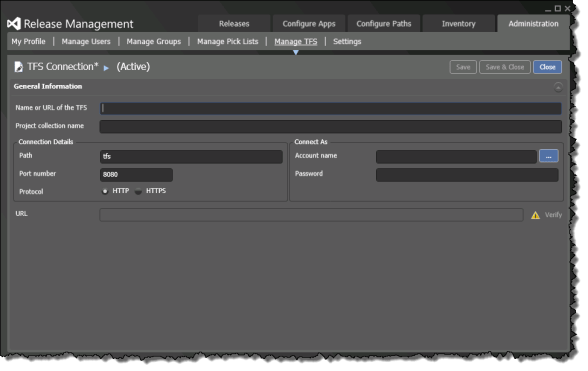The height and width of the screenshot is (371, 588).
Task: Click the Verify link
Action: pyautogui.click(x=553, y=215)
